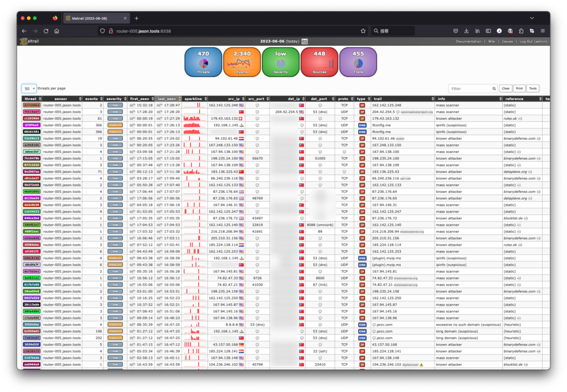Image resolution: width=567 pixels, height=392 pixels.
Task: List all tabs via the chevron dropdown
Action: 532,18
